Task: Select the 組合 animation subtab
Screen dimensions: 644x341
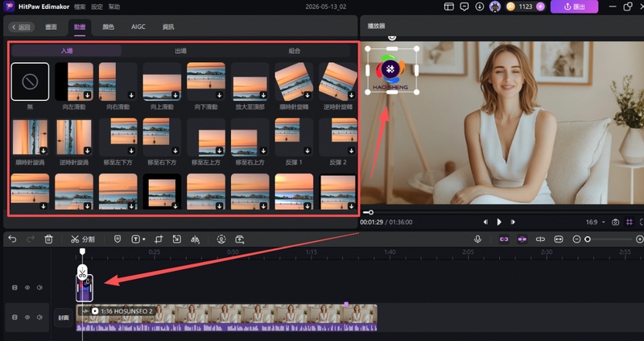Action: [295, 51]
